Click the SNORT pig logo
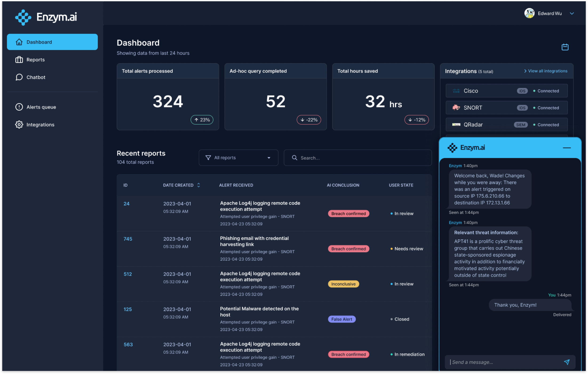 coord(456,108)
